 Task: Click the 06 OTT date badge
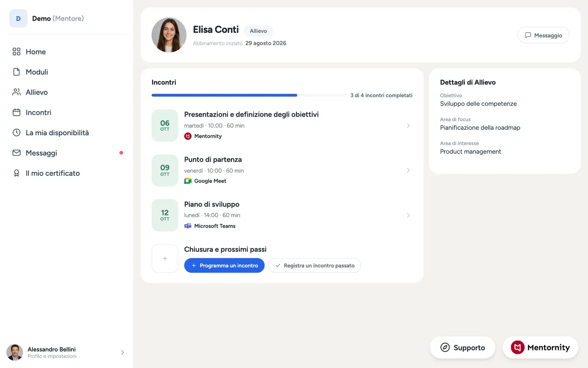tap(165, 125)
